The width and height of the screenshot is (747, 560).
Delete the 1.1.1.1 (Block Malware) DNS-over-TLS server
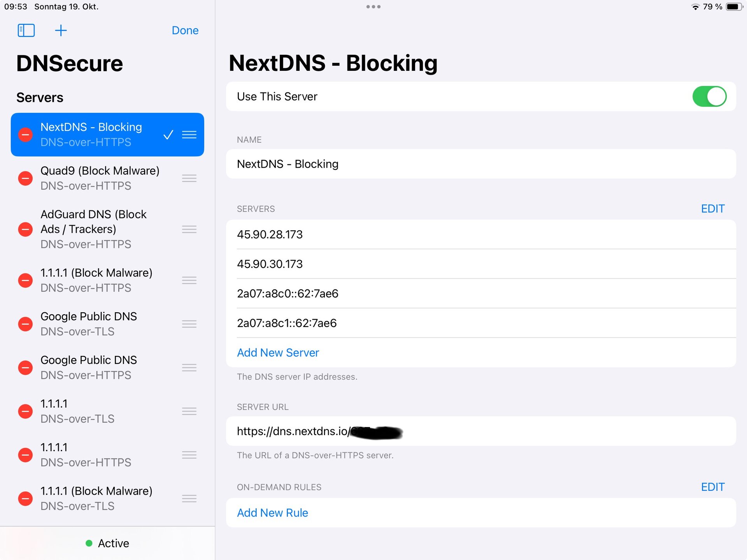[26, 499]
